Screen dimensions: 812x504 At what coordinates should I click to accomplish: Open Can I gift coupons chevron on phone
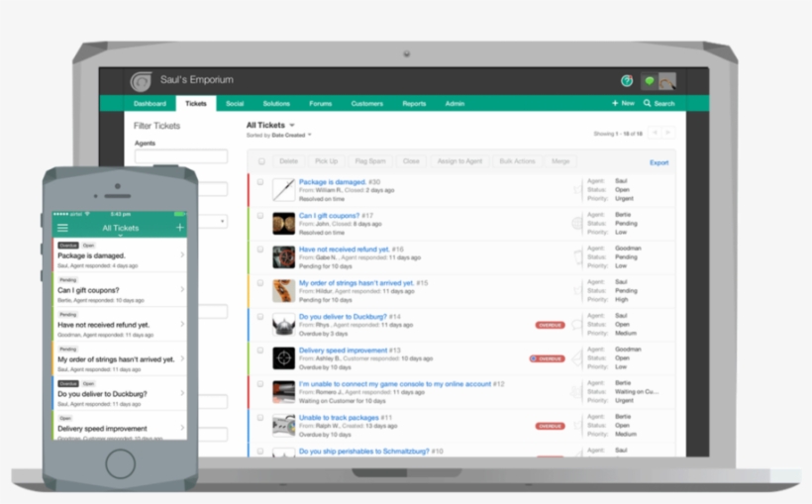point(182,289)
